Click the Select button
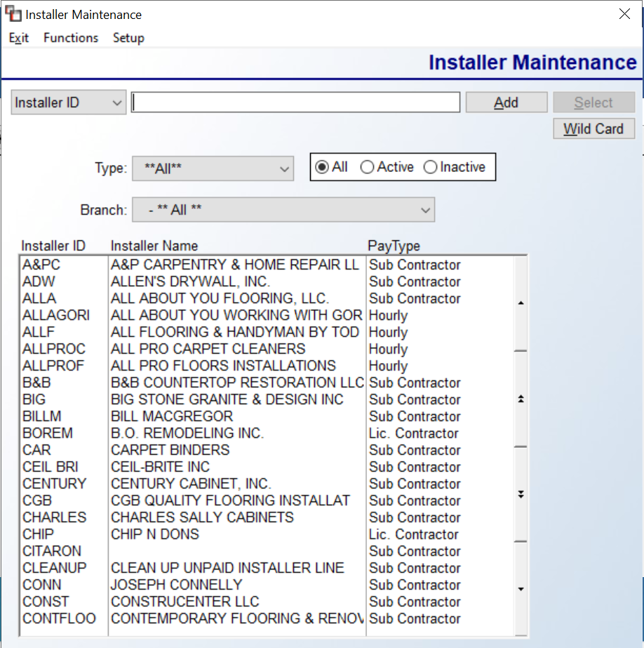The height and width of the screenshot is (648, 644). click(593, 103)
